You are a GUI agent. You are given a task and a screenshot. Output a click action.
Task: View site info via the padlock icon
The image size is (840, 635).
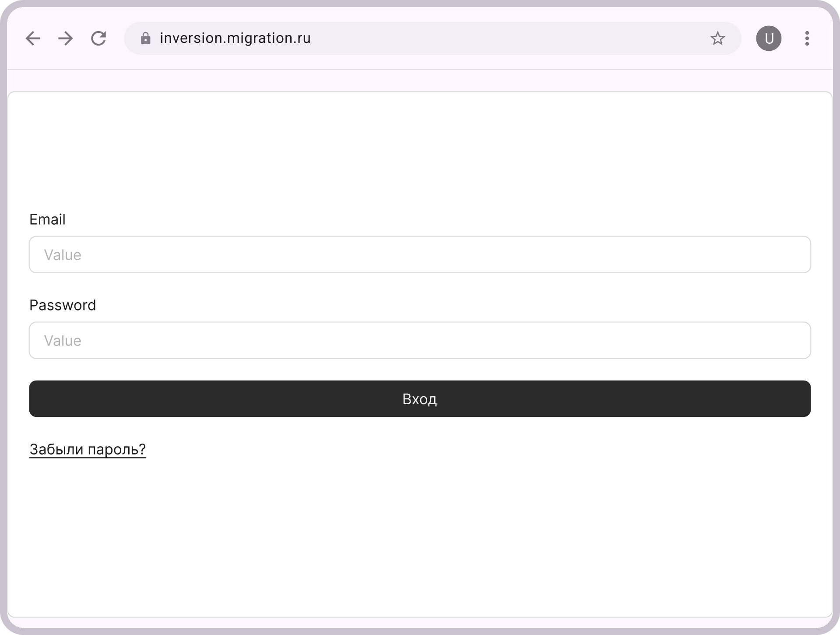(x=145, y=39)
